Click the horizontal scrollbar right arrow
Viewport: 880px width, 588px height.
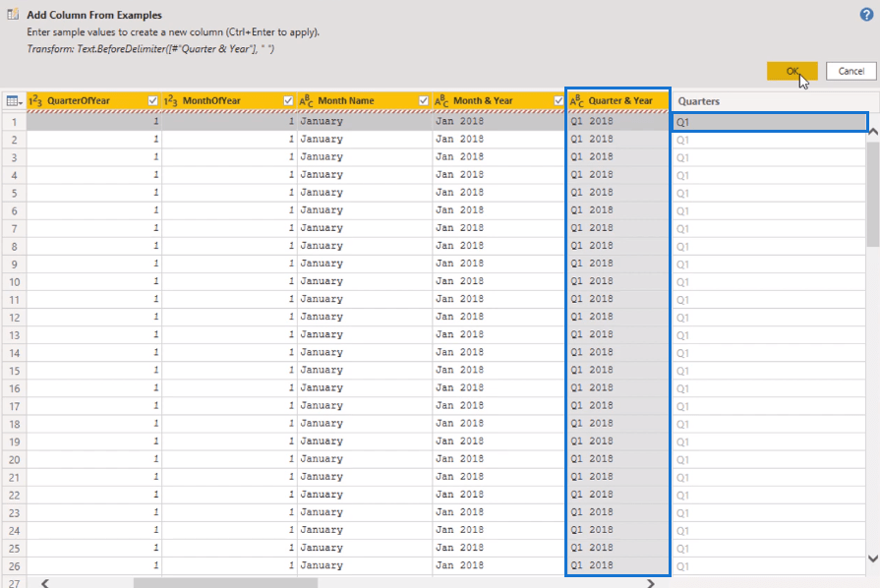(x=651, y=583)
